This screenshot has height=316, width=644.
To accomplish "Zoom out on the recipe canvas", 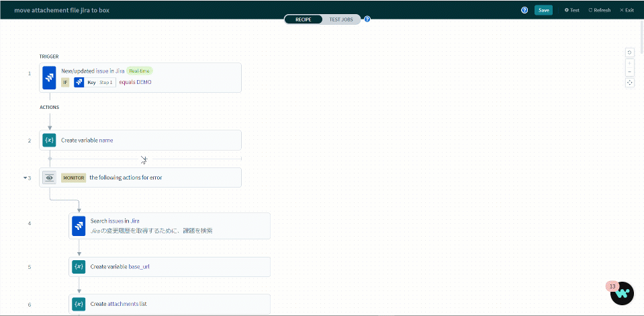I will (629, 72).
